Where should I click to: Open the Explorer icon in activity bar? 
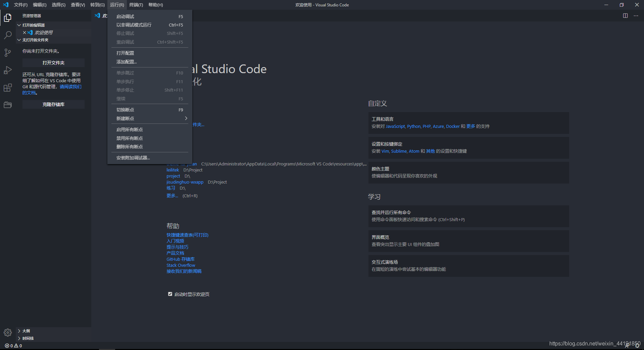pyautogui.click(x=7, y=17)
